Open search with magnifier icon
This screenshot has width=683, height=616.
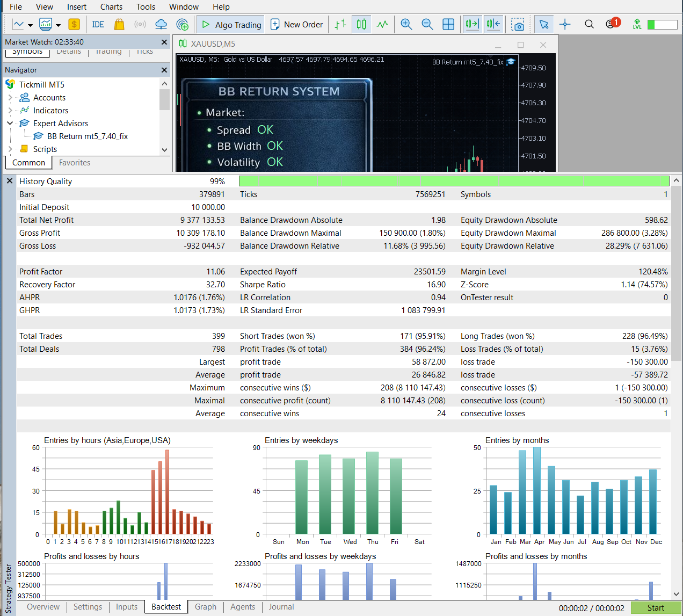tap(589, 24)
